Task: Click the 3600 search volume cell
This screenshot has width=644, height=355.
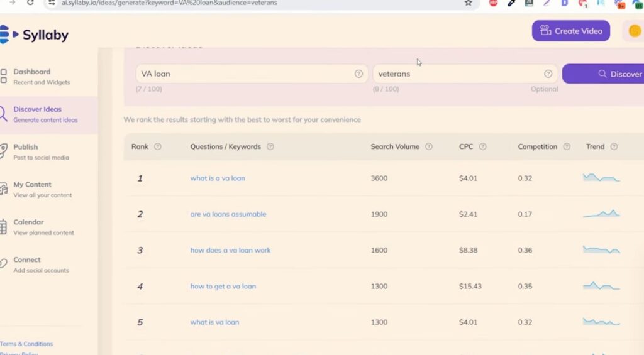Action: [379, 178]
